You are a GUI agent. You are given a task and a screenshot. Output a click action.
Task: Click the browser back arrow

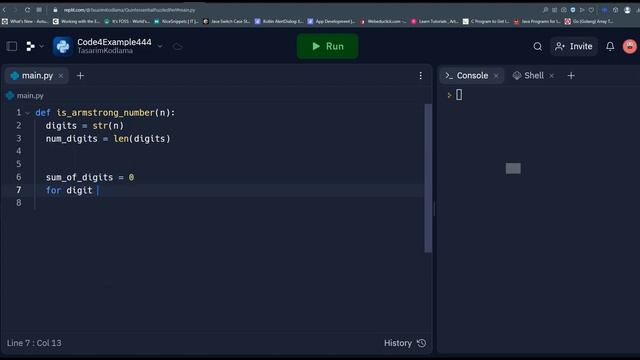[x=4, y=10]
